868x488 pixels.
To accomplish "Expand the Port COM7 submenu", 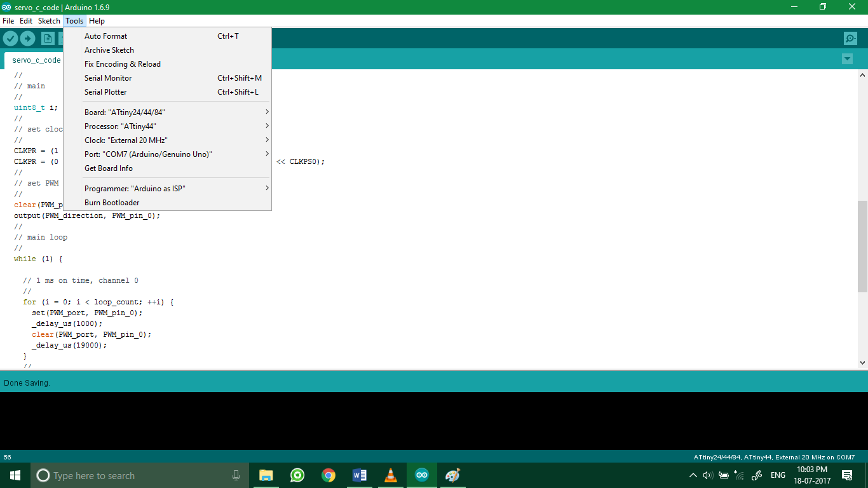I will [168, 154].
